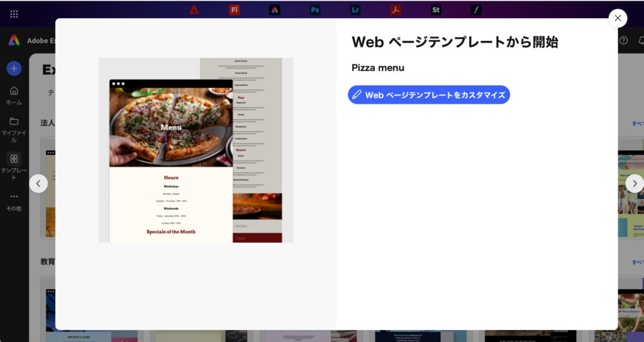
Task: Close the Web page template dialog
Action: click(x=618, y=18)
